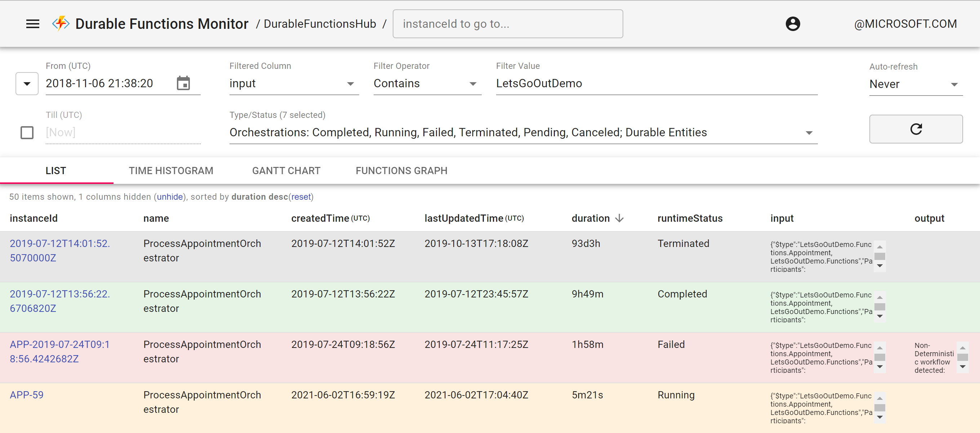
Task: Enable the Till (UTC) checkbox
Action: pyautogui.click(x=27, y=133)
